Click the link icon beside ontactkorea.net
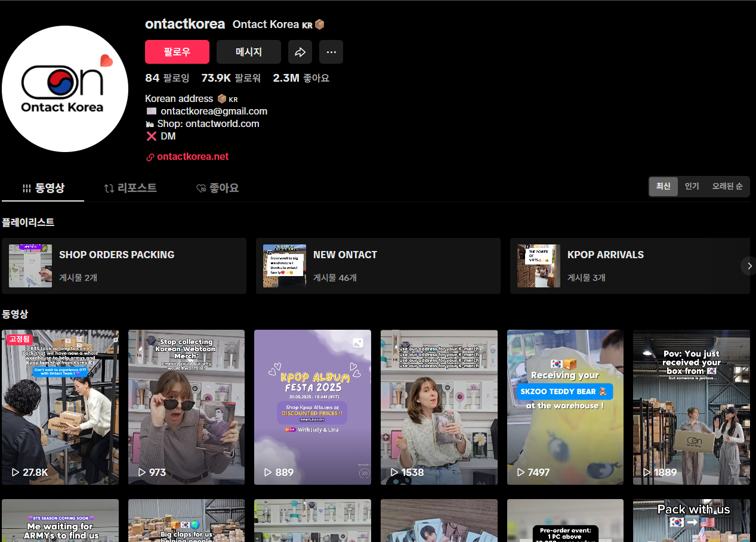The height and width of the screenshot is (542, 756). 150,157
